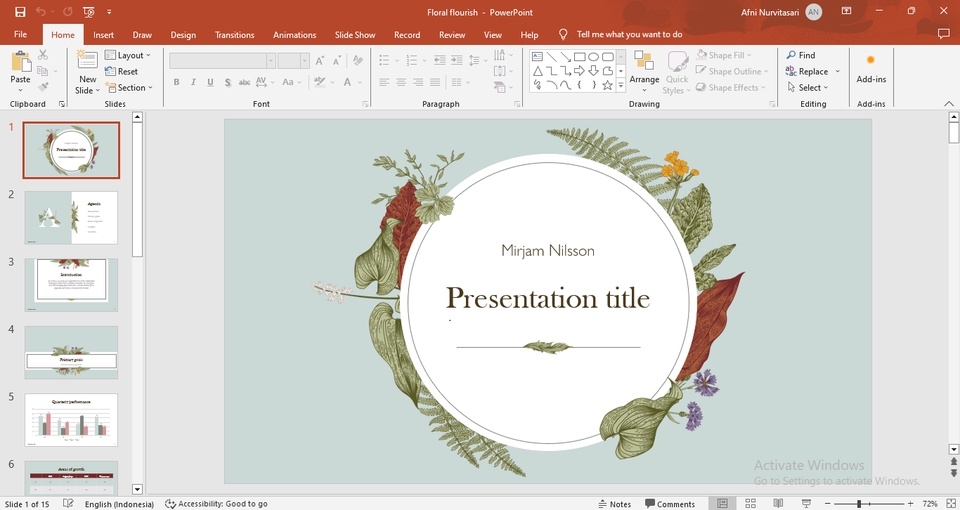The width and height of the screenshot is (960, 510).
Task: Click the Paste clipboard icon
Action: tap(21, 62)
